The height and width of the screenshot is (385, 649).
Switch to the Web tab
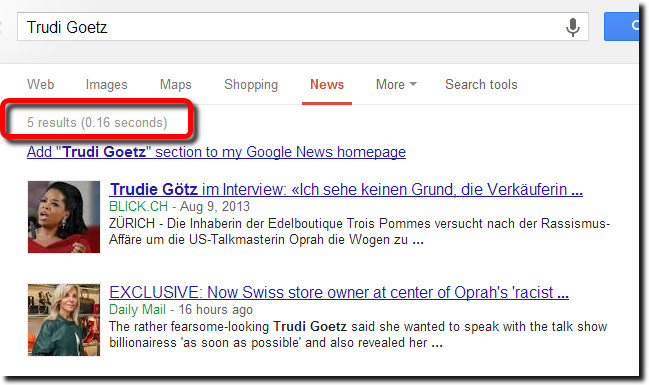(x=41, y=84)
